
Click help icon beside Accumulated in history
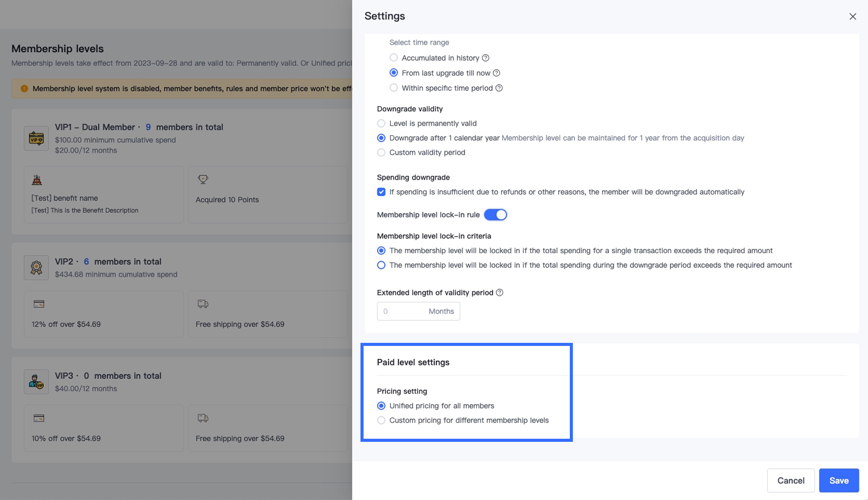click(486, 58)
